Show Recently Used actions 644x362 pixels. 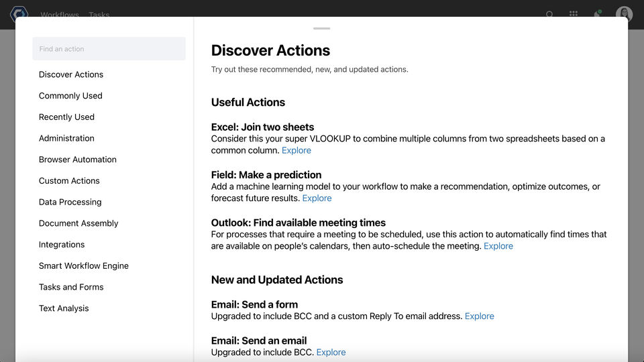[66, 117]
